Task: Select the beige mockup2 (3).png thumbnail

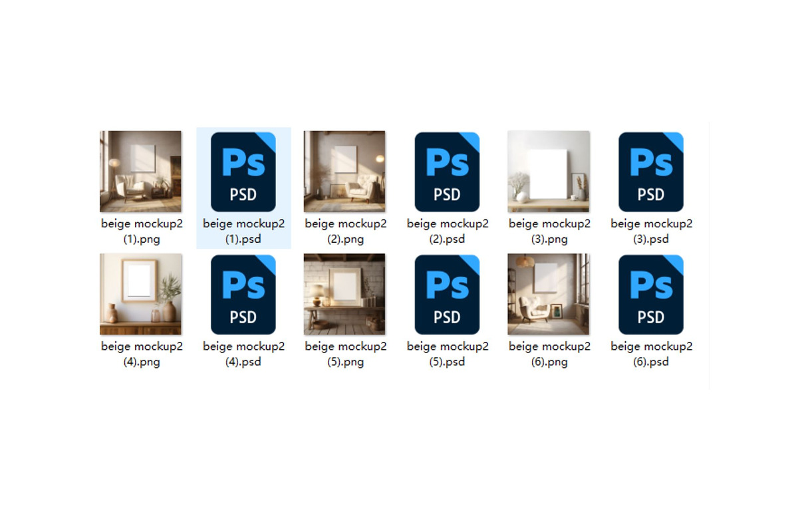Action: point(549,172)
